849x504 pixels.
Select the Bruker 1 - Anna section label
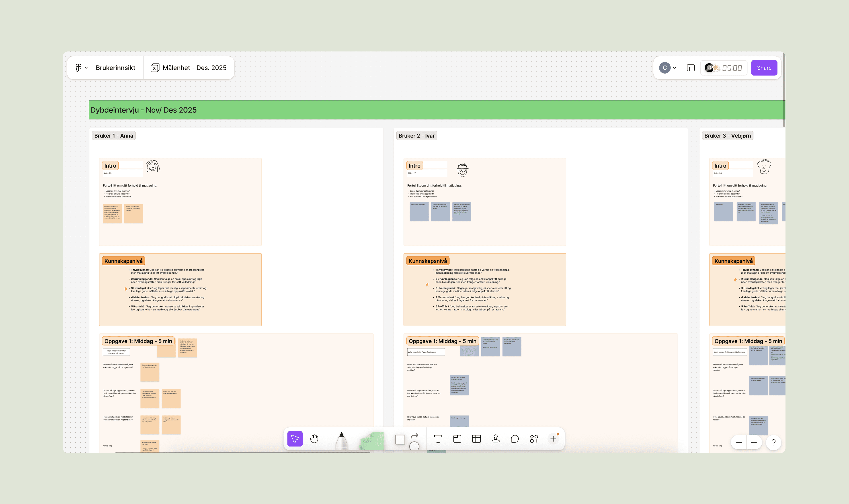[113, 135]
